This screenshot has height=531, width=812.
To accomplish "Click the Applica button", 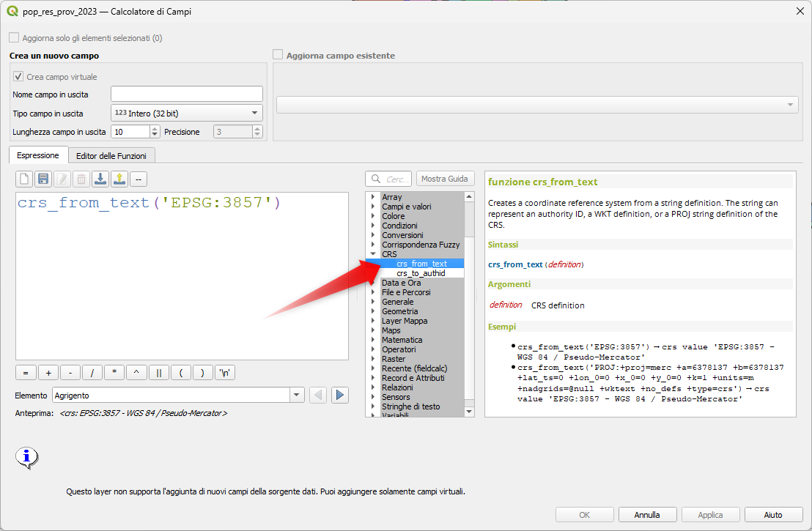I will pos(710,515).
